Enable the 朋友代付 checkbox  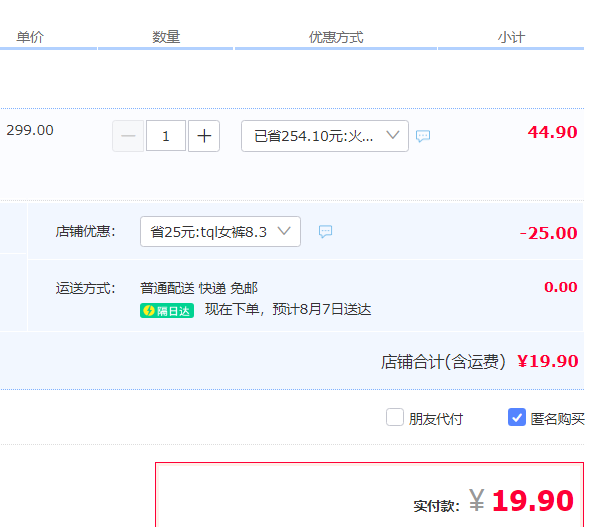pyautogui.click(x=395, y=417)
